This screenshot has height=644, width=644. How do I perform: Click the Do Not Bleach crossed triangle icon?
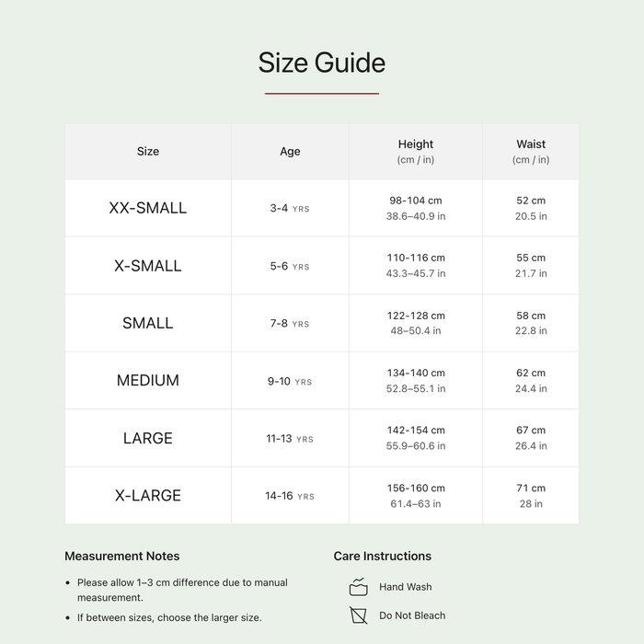358,615
